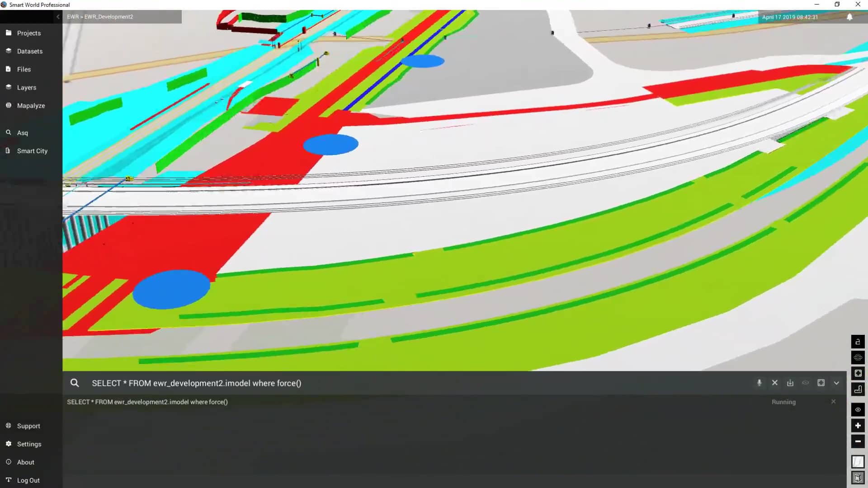Dismiss the running query with its X
The height and width of the screenshot is (488, 868).
point(833,402)
